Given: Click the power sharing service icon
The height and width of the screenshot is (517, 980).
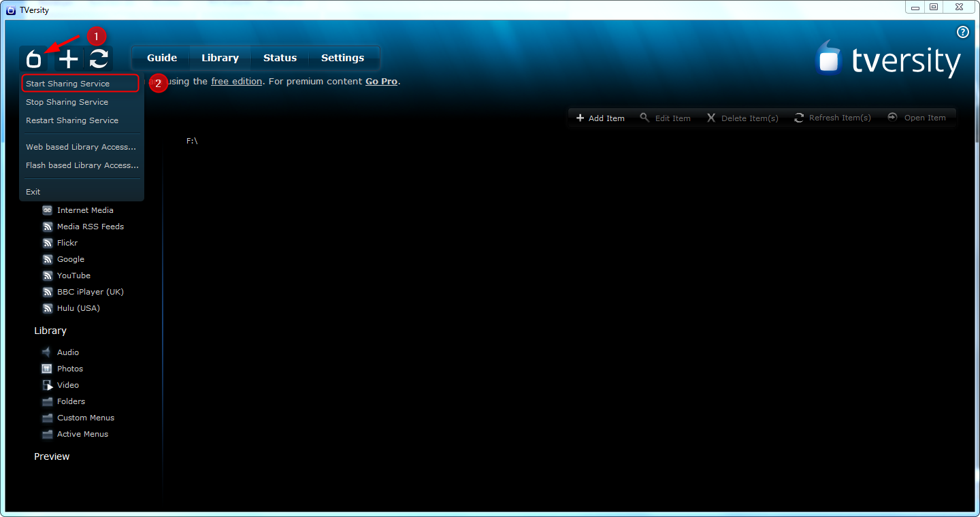Looking at the screenshot, I should pos(33,59).
